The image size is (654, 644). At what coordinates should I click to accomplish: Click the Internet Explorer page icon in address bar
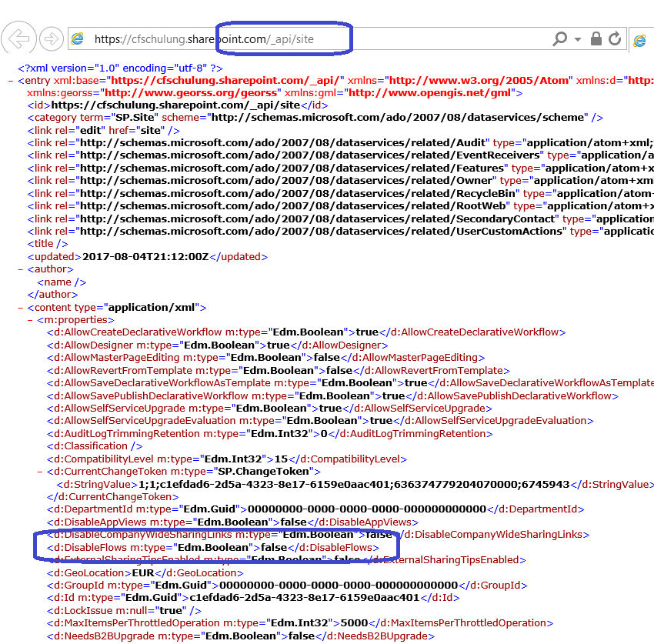(77, 38)
